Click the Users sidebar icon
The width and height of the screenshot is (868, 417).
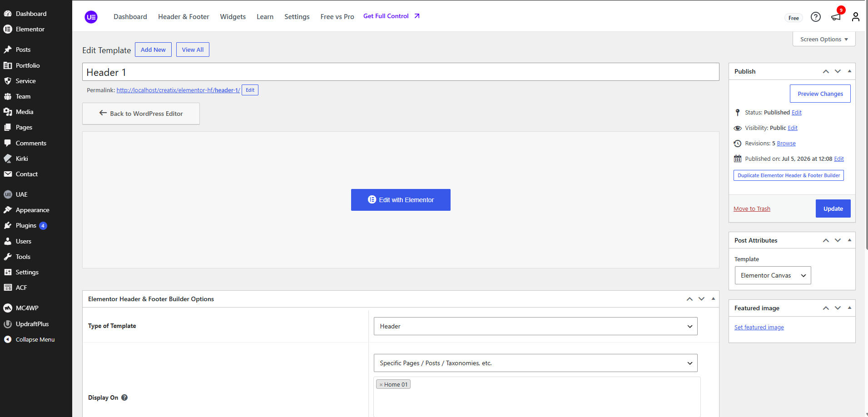click(x=8, y=241)
